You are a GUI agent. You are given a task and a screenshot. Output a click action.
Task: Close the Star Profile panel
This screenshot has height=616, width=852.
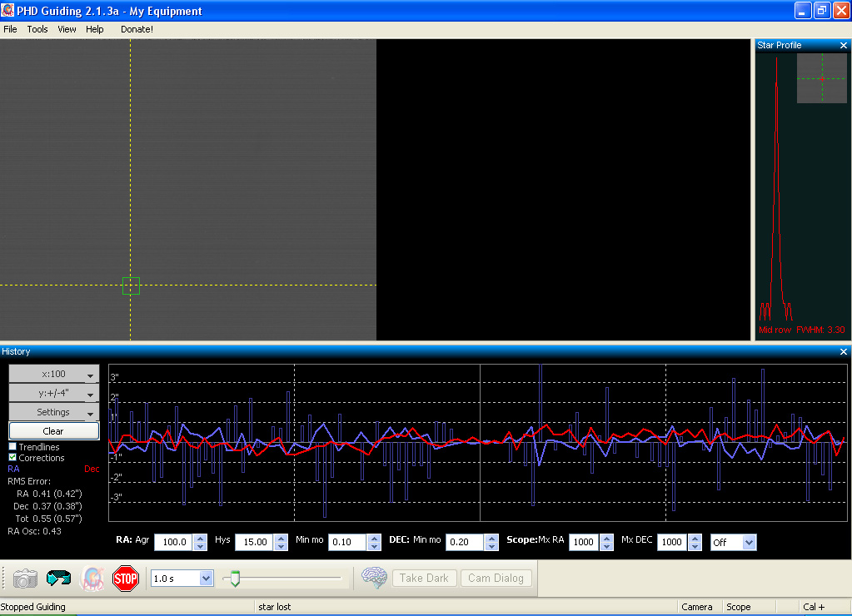click(844, 46)
